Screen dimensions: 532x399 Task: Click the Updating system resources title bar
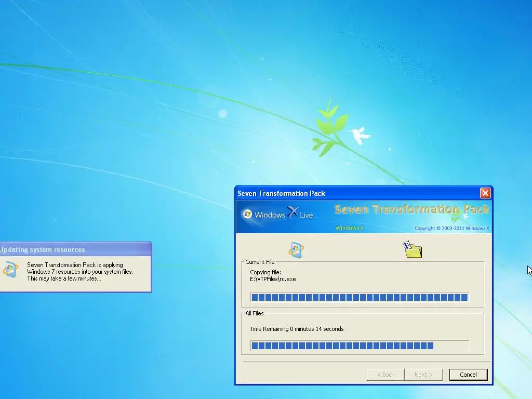click(x=76, y=249)
